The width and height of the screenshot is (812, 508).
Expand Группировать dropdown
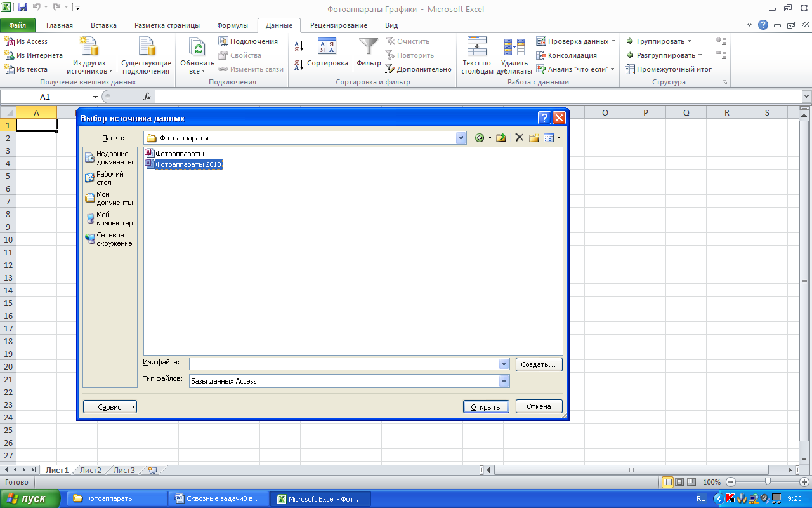coord(690,41)
